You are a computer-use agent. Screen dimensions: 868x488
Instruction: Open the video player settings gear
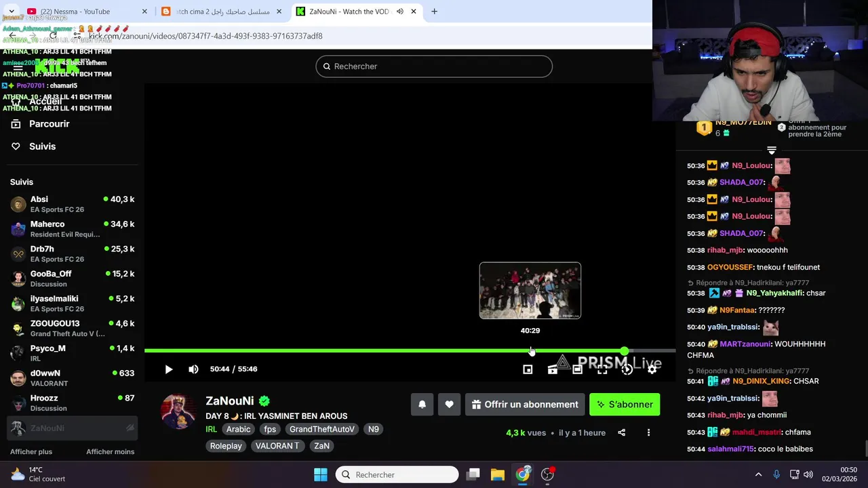652,369
